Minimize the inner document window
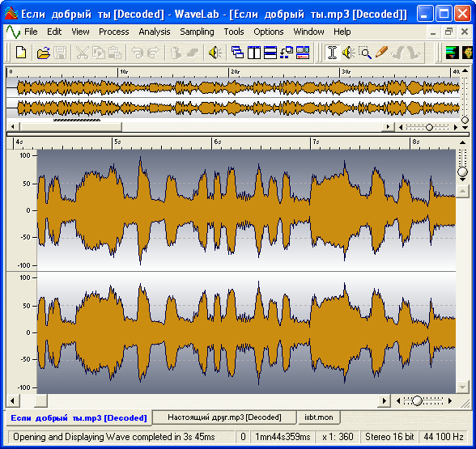 [433, 32]
